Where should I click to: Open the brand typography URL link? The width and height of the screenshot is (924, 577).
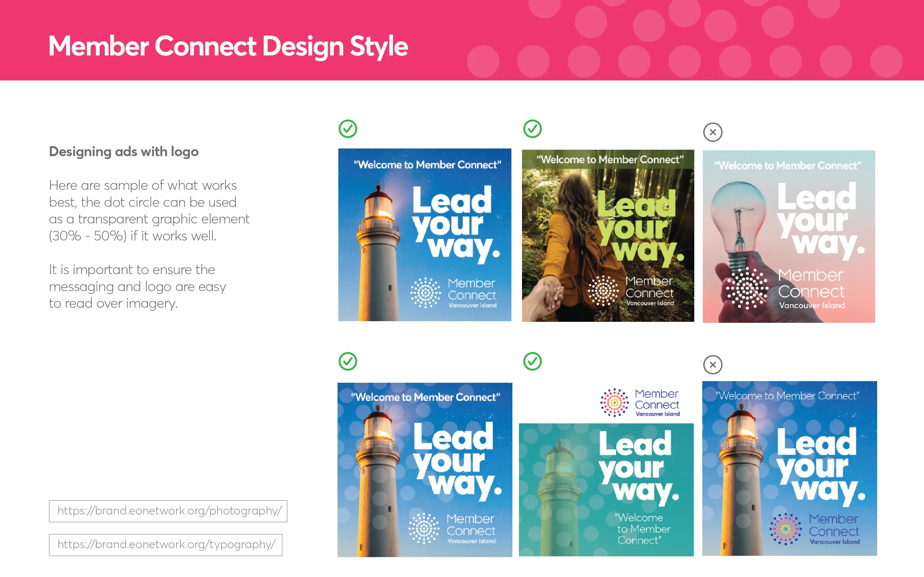click(166, 545)
